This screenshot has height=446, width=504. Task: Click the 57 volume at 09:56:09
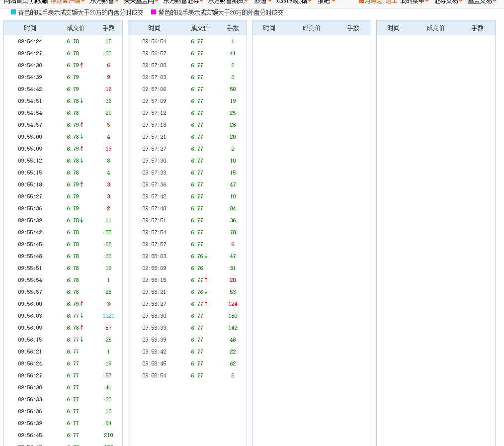click(109, 328)
